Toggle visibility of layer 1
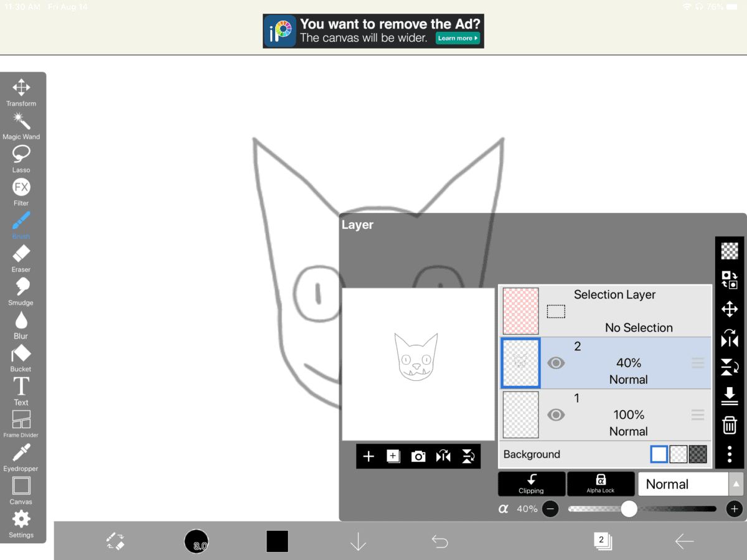 tap(556, 414)
